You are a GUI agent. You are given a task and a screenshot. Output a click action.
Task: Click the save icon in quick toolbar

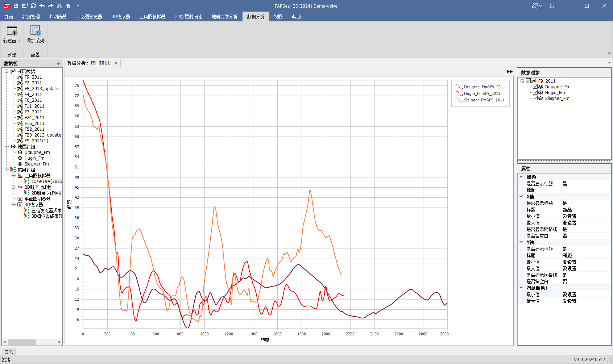coord(16,6)
